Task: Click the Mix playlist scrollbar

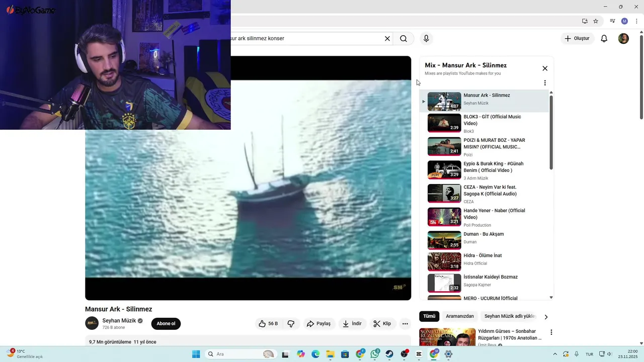Action: pos(551,132)
